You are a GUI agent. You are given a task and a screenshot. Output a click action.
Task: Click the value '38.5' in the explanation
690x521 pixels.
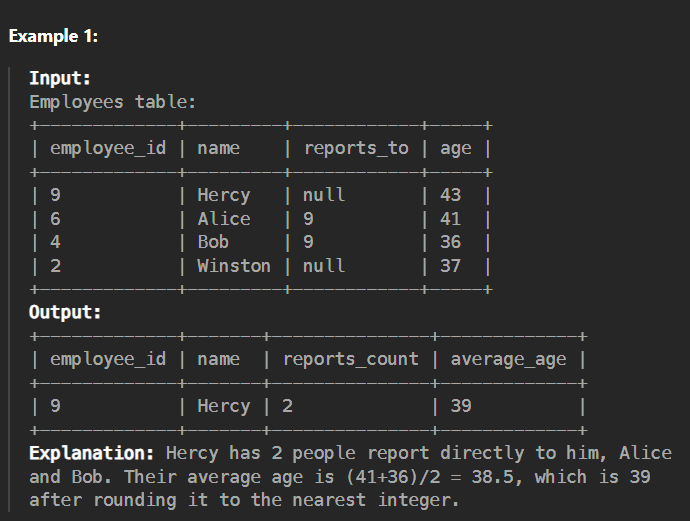492,477
